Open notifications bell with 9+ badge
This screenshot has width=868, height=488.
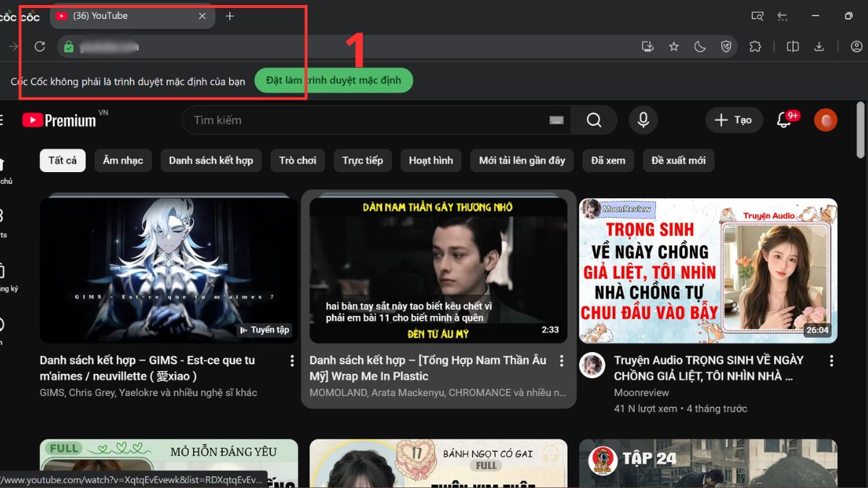[785, 120]
